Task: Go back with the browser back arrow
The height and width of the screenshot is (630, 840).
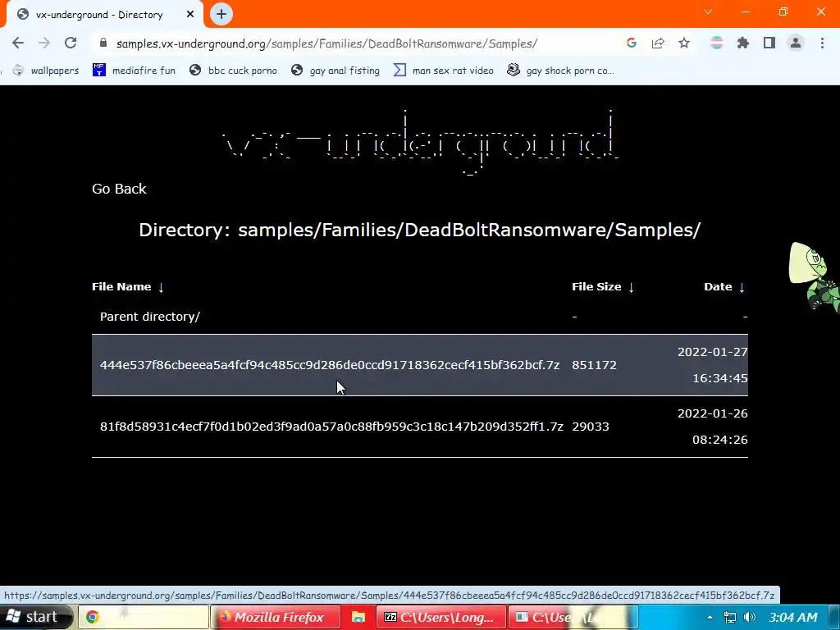Action: tap(18, 43)
